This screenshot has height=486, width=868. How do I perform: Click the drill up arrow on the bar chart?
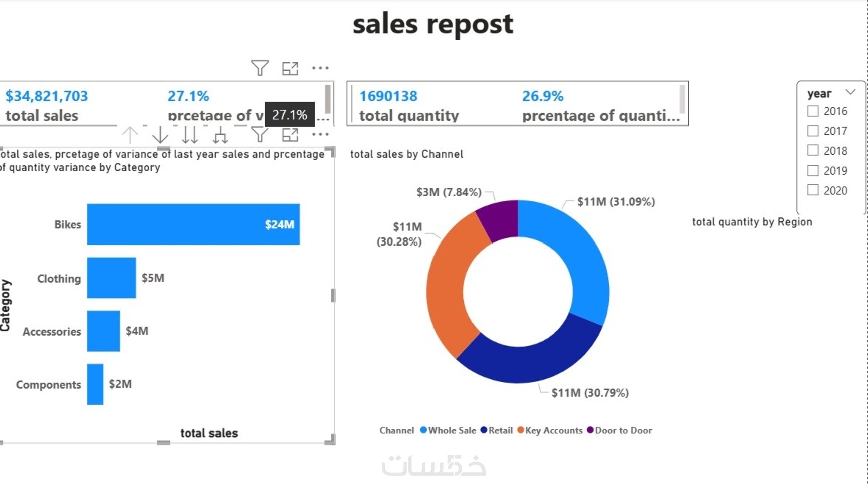tap(130, 135)
